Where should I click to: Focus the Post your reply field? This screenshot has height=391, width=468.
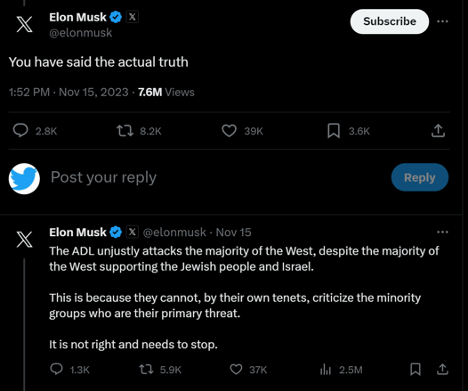tap(217, 177)
